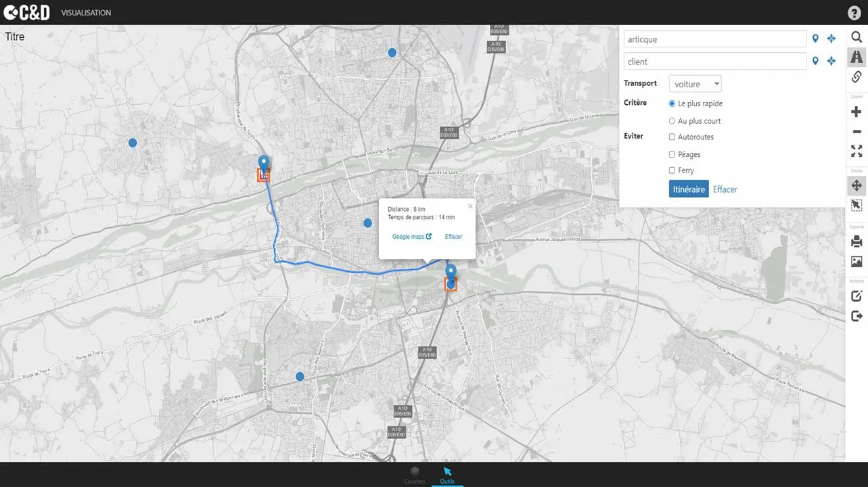Locate start crosshair icon beside articque field
868x487 pixels.
pyautogui.click(x=831, y=39)
